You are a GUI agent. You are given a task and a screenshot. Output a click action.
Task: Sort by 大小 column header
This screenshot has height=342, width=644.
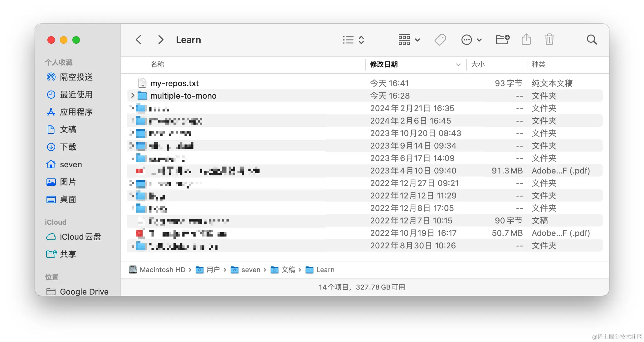477,65
